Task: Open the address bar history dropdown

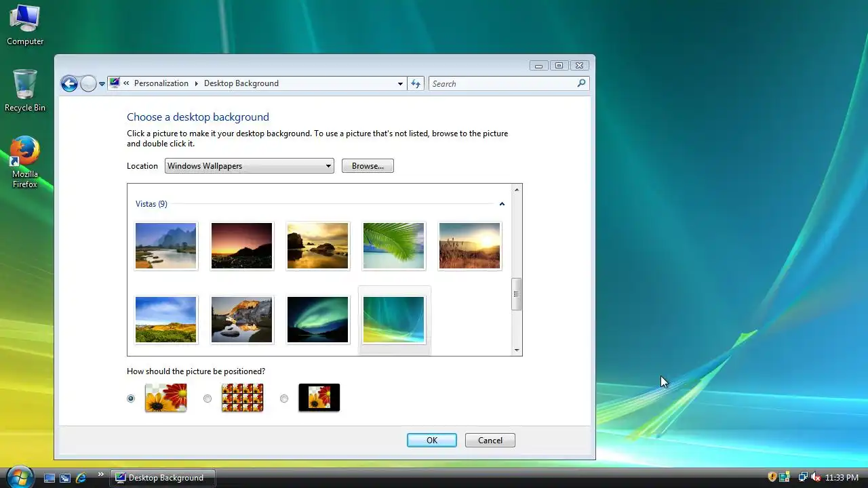Action: 400,84
